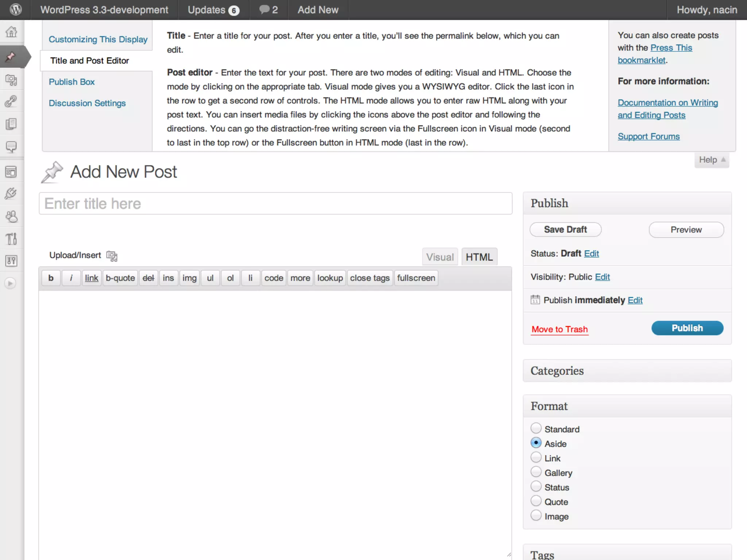747x560 pixels.
Task: Click the Move to Trash link
Action: click(x=560, y=329)
